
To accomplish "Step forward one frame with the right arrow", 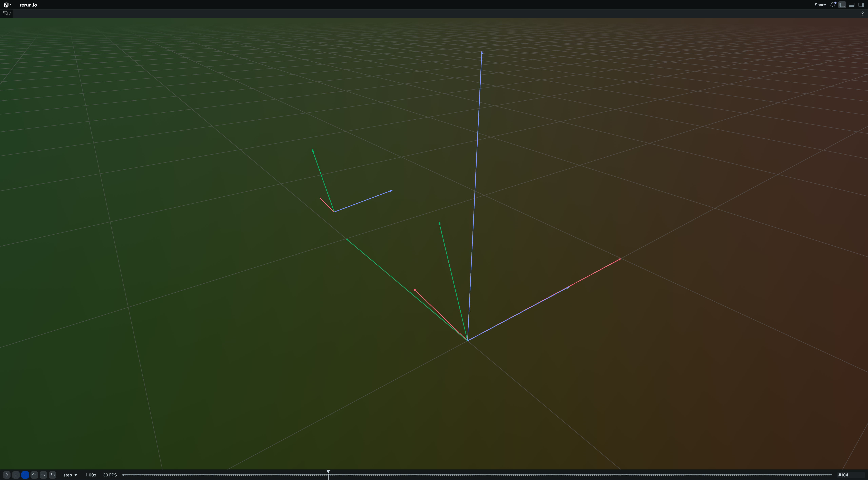I will [x=43, y=475].
